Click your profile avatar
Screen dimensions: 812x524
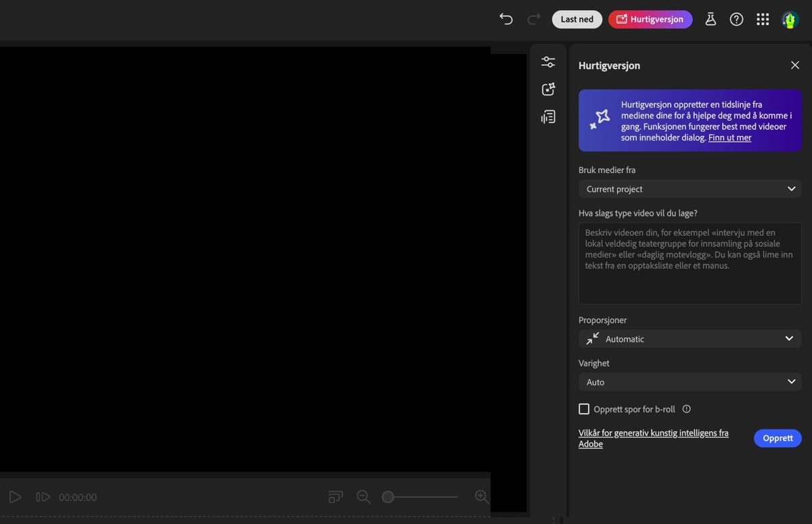point(789,19)
